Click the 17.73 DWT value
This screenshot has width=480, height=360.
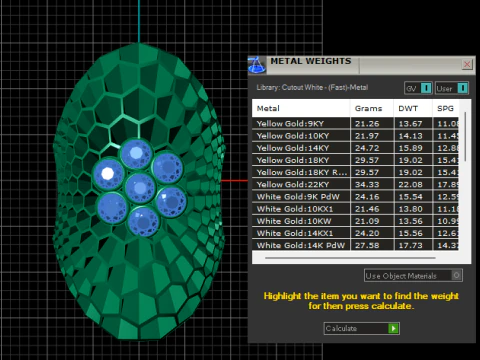410,245
